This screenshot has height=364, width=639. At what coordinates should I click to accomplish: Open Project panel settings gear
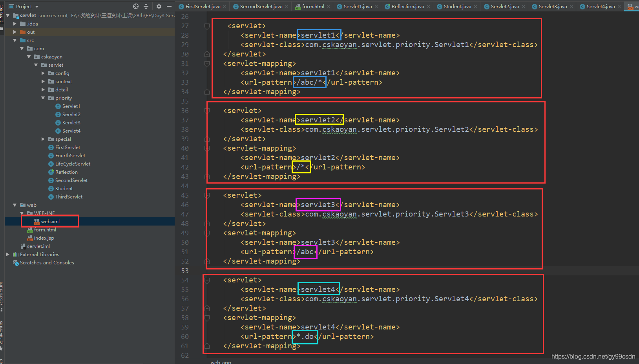(159, 6)
